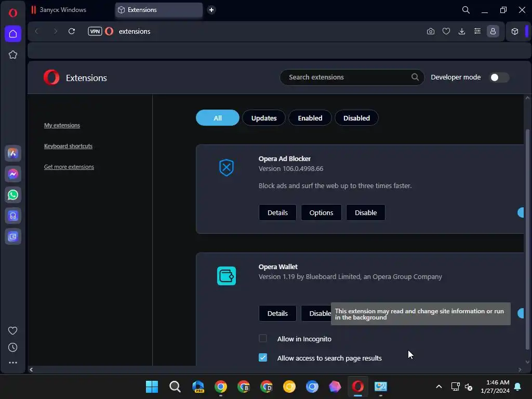Open Options for Opera Ad Blocker
Viewport: 532px width, 399px height.
point(321,212)
